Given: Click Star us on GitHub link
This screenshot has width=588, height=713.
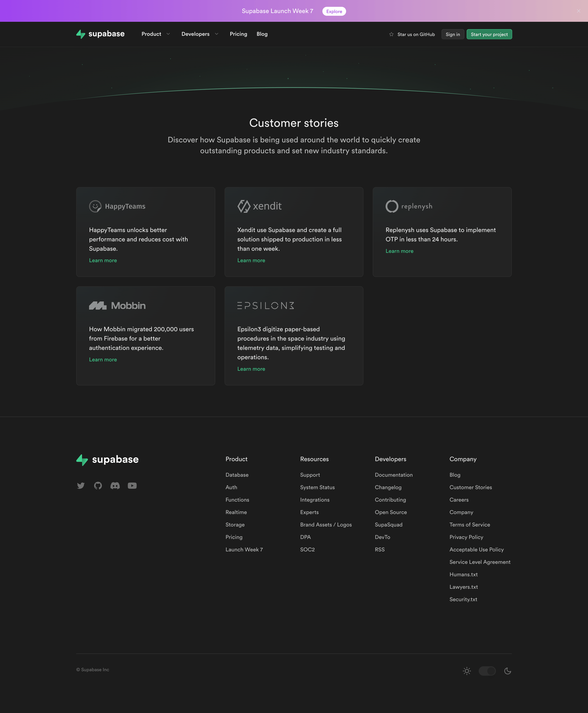Looking at the screenshot, I should point(416,34).
